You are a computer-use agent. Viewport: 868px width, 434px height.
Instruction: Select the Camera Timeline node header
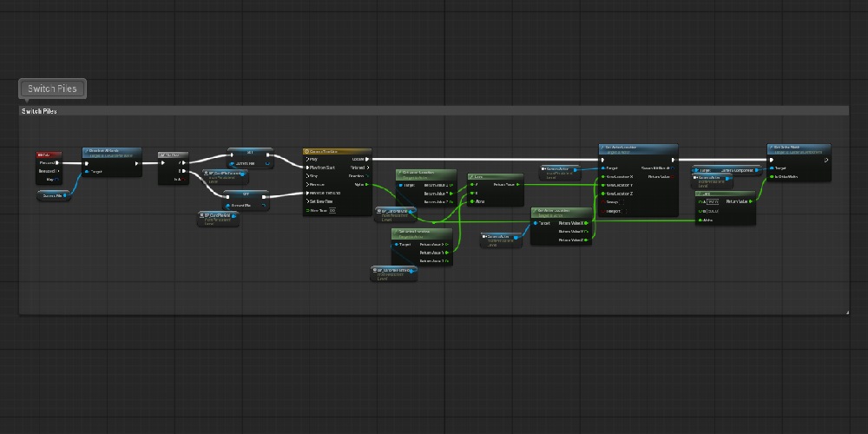[337, 151]
